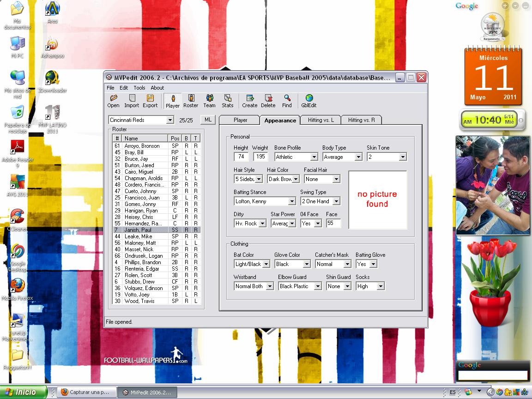The image size is (532, 399).
Task: Open Mis documentos desktop icon
Action: [17, 15]
